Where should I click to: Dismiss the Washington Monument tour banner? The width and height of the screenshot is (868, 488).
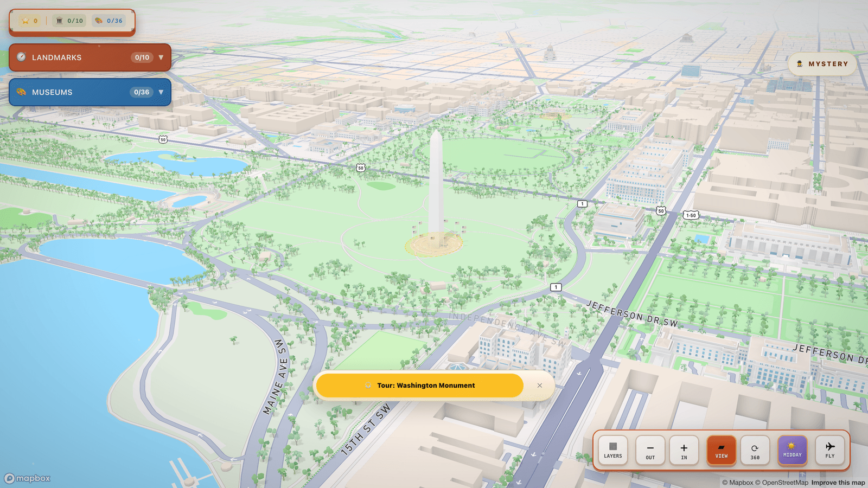[x=540, y=386]
